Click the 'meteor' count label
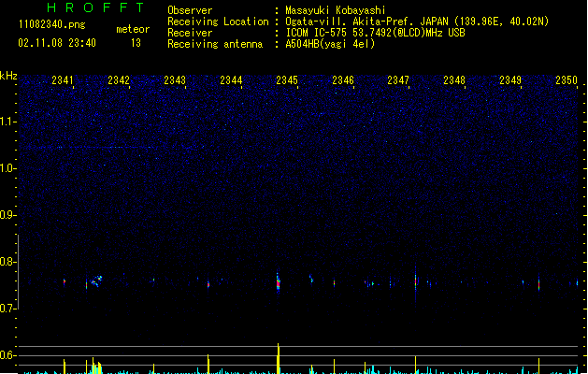The image size is (588, 374). [x=133, y=29]
